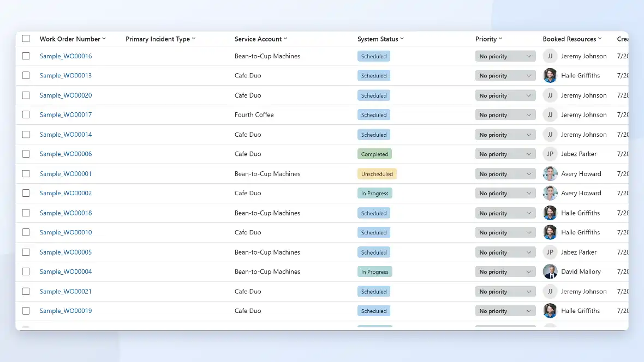The image size is (644, 362).
Task: Expand priority selector for Sample_WO00004
Action: (x=505, y=271)
